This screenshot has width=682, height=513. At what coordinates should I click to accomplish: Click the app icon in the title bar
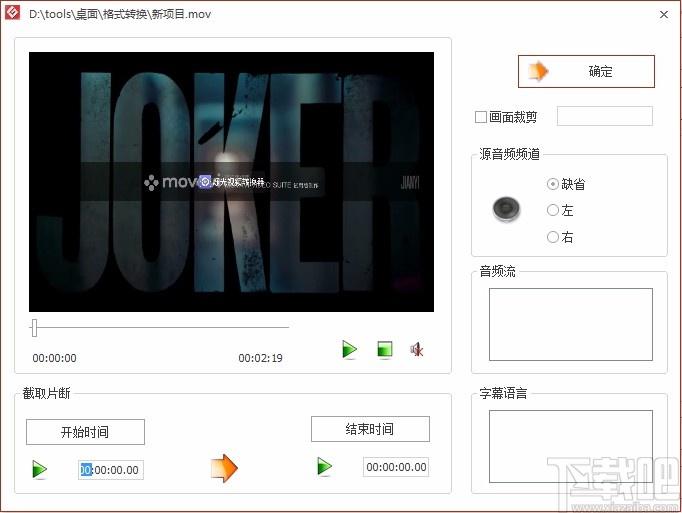pyautogui.click(x=12, y=12)
